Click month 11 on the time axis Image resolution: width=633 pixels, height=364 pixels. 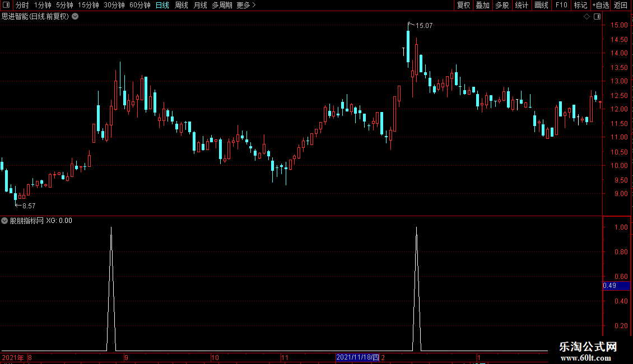coord(285,357)
